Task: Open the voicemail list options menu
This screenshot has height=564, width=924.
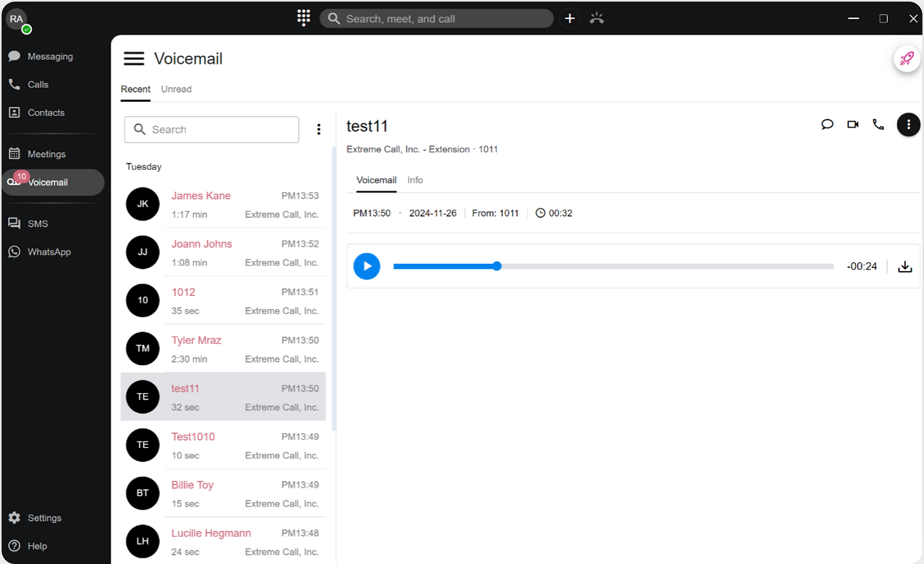Action: tap(319, 129)
